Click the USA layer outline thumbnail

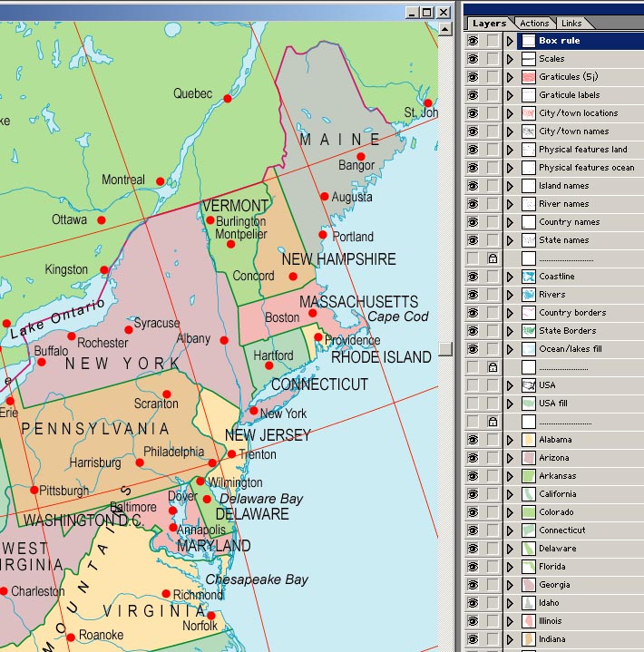(x=529, y=385)
